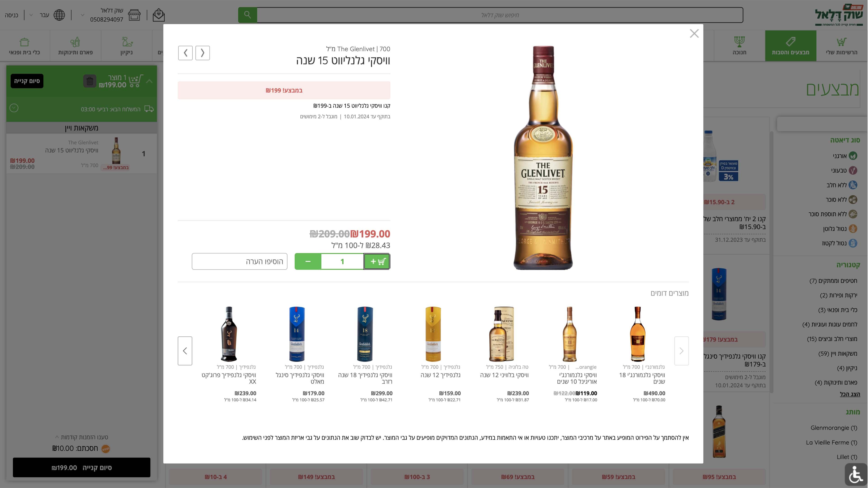This screenshot has width=868, height=488.
Task: Click the shopping cart icon in cart header
Action: tap(136, 81)
